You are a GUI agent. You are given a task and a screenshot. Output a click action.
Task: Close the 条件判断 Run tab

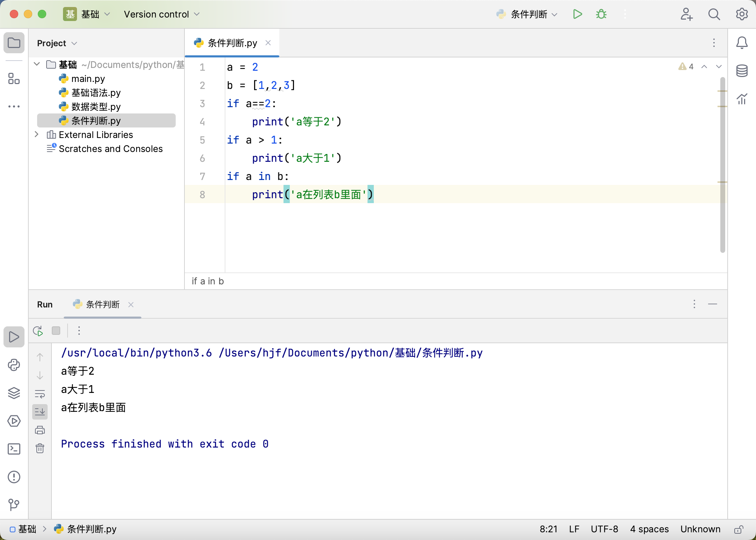(x=131, y=305)
